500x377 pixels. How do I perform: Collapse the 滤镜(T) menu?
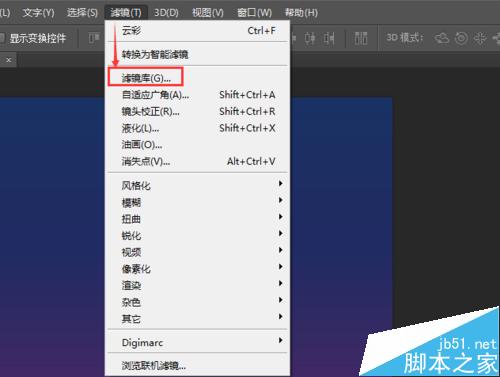(x=126, y=13)
